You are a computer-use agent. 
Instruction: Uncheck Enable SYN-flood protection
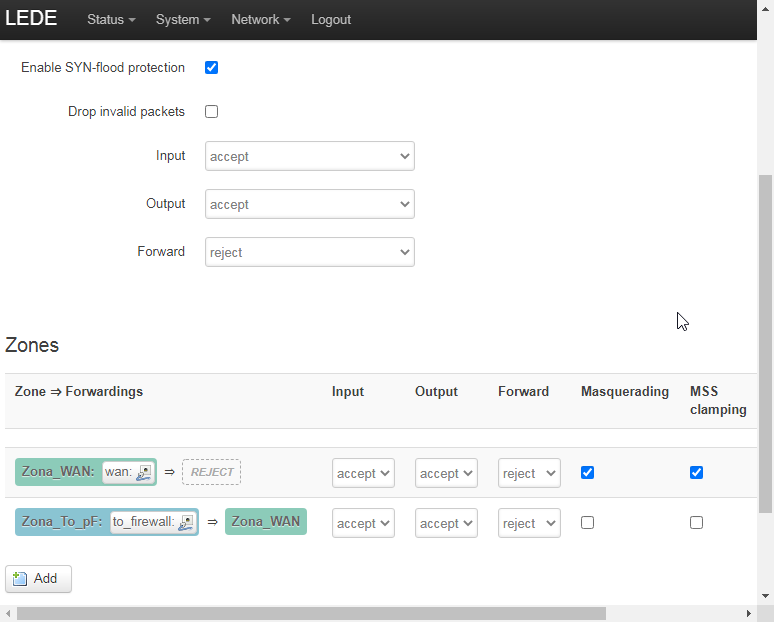(x=211, y=68)
